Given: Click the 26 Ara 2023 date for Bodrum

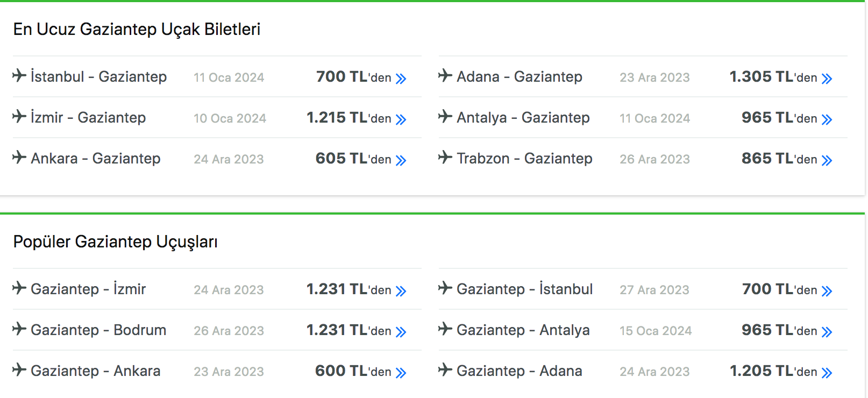Looking at the screenshot, I should (229, 331).
